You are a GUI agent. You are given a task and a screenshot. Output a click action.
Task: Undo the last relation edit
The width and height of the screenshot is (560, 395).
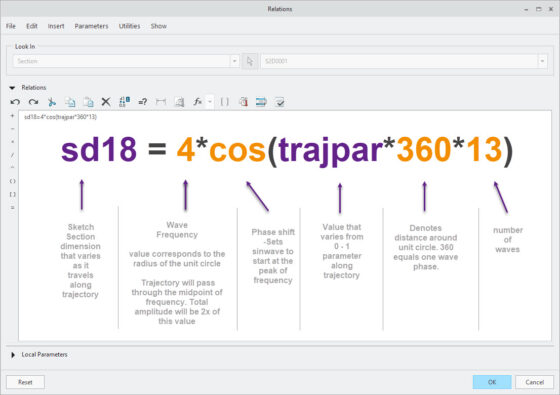point(15,102)
